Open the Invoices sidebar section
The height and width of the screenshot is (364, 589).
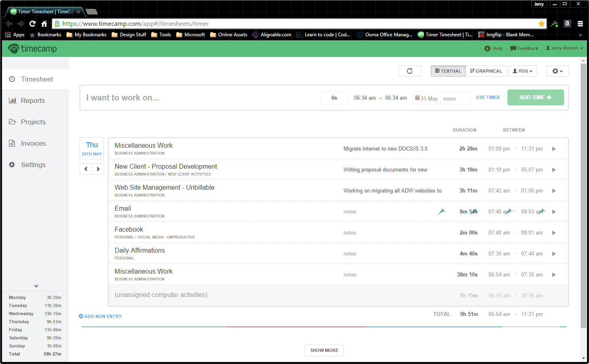35,143
